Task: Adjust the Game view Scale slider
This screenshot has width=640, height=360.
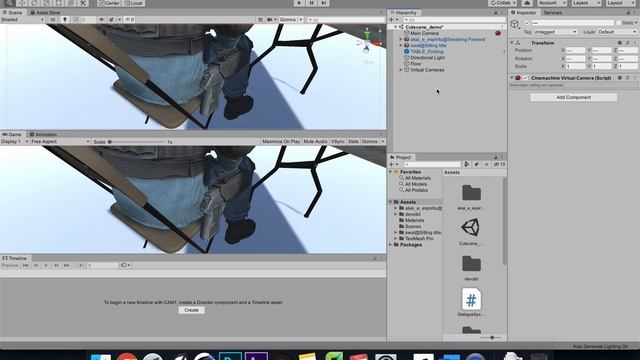Action: (137, 142)
